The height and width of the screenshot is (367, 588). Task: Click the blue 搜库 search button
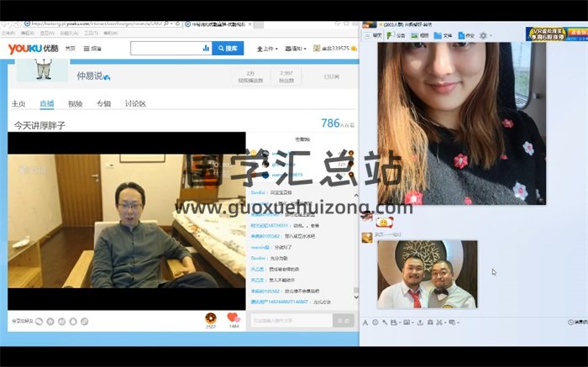228,48
